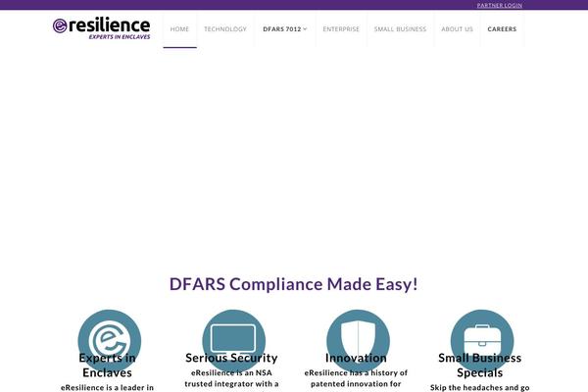
Task: Open the About Us menu item
Action: 457,28
